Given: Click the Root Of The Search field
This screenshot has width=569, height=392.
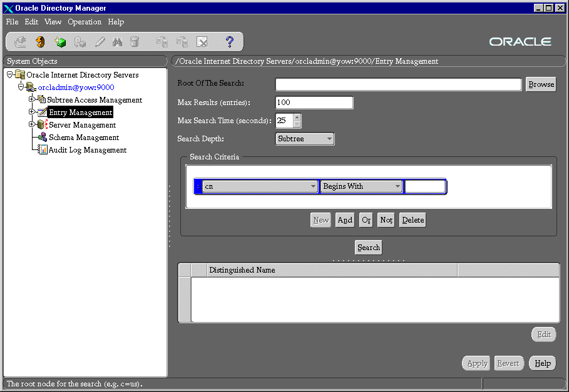Looking at the screenshot, I should (x=398, y=84).
